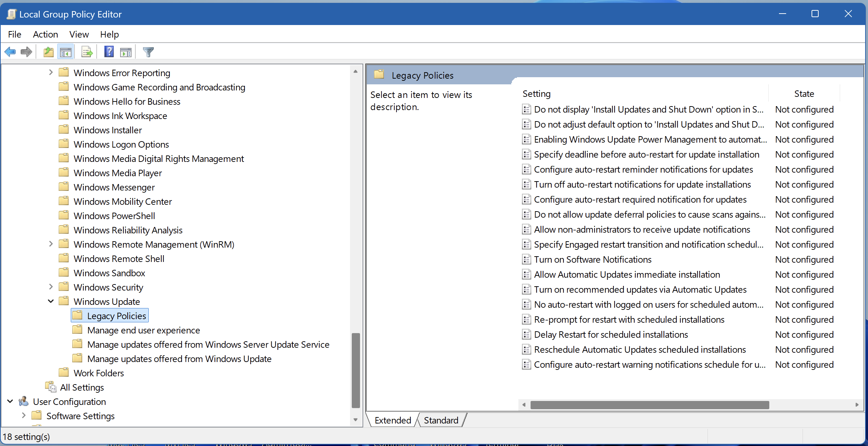
Task: Click the Up one level folder icon
Action: (x=48, y=52)
